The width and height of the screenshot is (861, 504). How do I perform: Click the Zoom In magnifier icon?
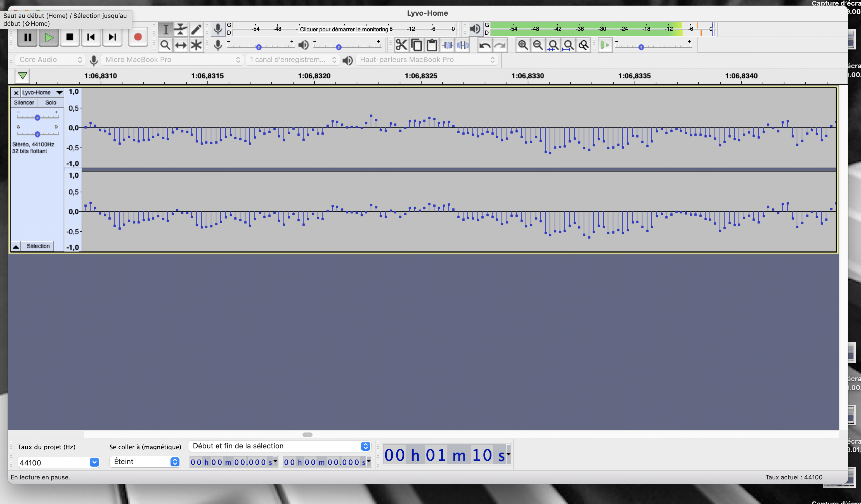click(x=523, y=45)
